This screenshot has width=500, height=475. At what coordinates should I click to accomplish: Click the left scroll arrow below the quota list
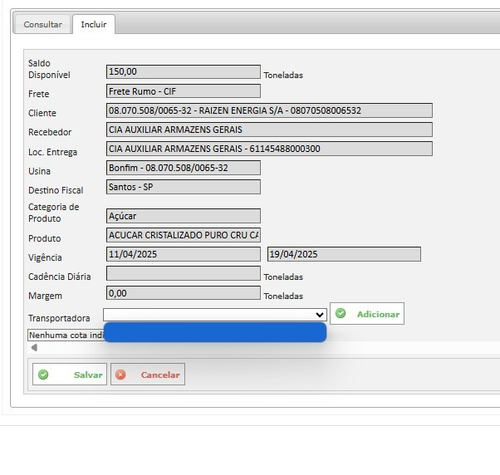[x=34, y=348]
